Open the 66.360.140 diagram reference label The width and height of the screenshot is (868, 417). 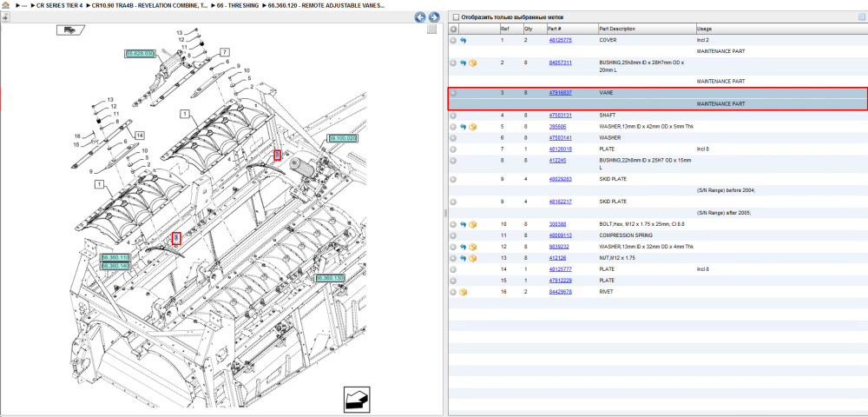(115, 267)
